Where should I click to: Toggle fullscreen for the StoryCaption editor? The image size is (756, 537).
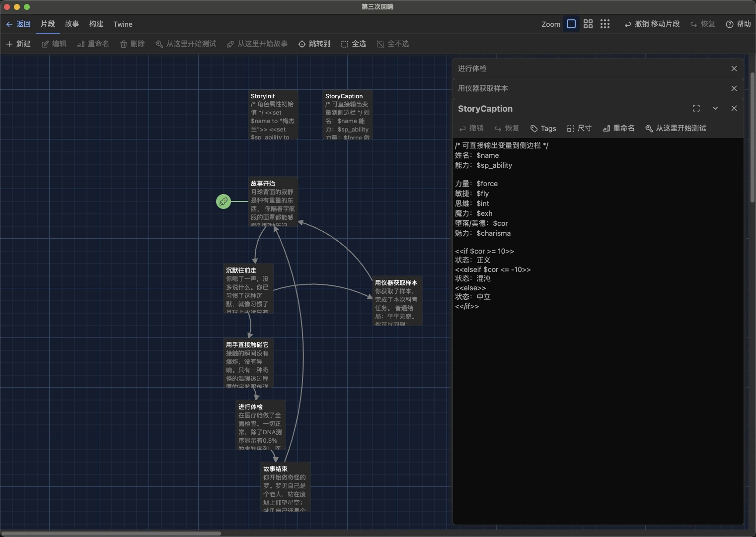click(x=696, y=108)
